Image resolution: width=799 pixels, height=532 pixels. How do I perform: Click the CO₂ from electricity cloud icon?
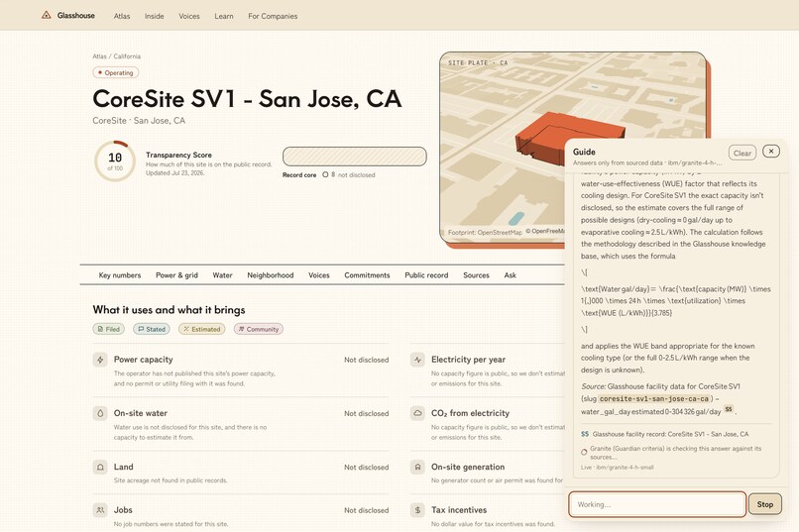[x=418, y=413]
